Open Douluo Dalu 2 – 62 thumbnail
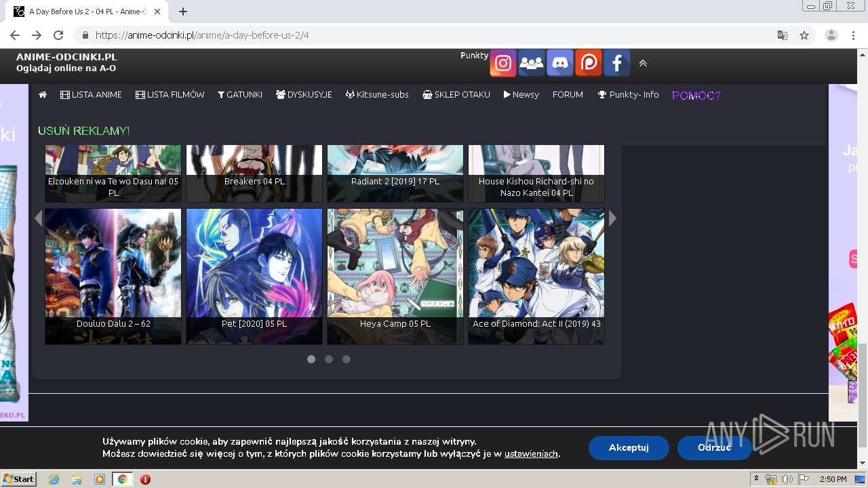Viewport: 868px width, 488px height. [113, 277]
